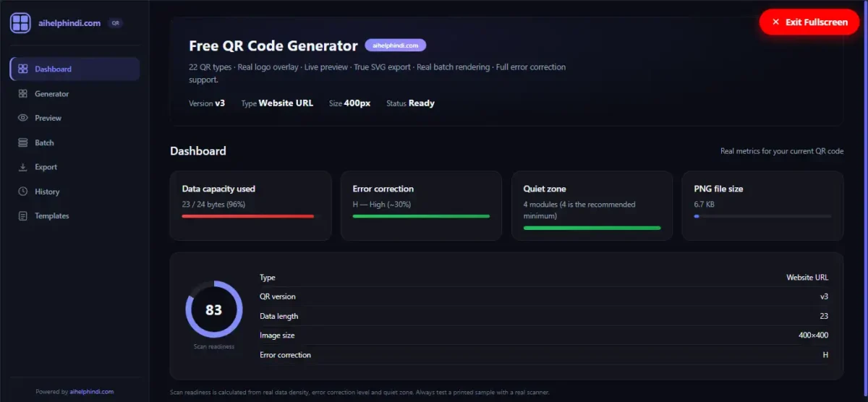This screenshot has width=868, height=402.
Task: Click the 'H — High (~30%)' text
Action: pos(382,205)
